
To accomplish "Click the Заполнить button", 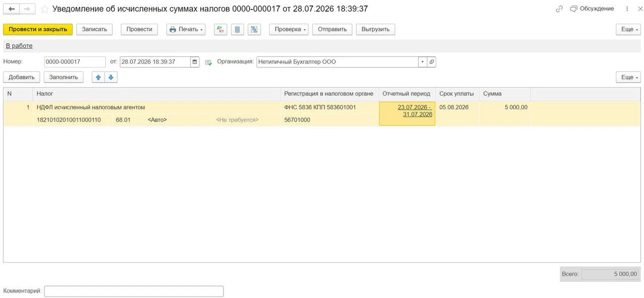I will pyautogui.click(x=63, y=77).
